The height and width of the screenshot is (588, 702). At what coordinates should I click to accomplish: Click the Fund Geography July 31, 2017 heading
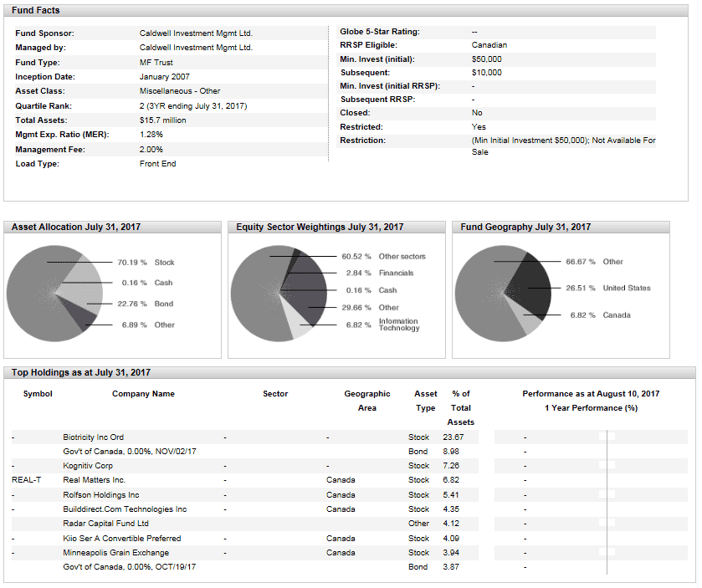(x=525, y=227)
